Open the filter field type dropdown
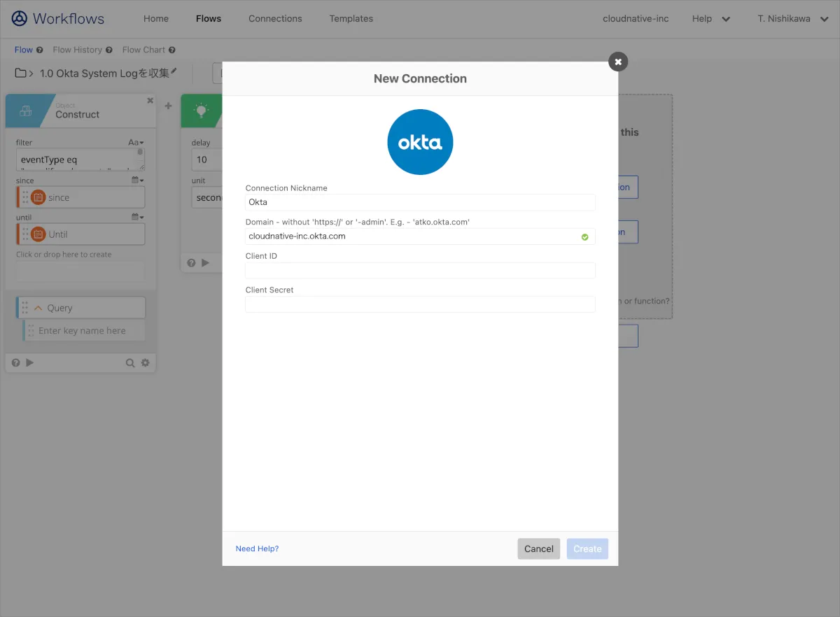Screen dimensions: 840x617 pyautogui.click(x=136, y=143)
